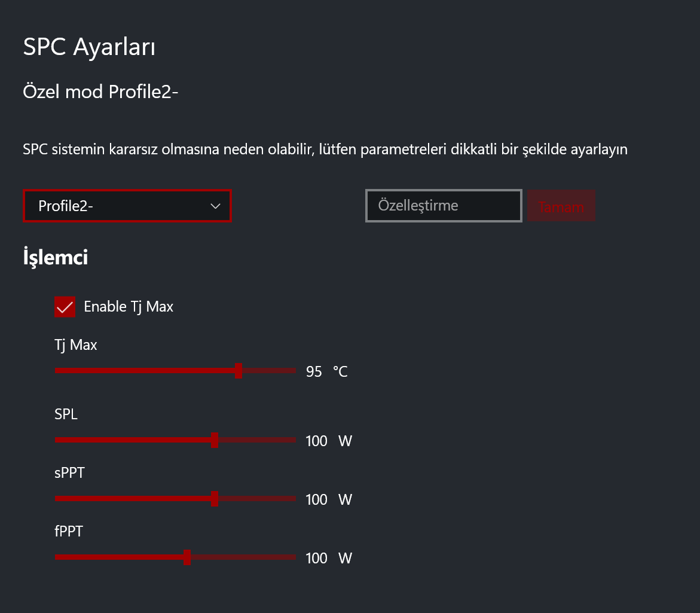Click the filled start of Tj Max track

tap(145, 371)
